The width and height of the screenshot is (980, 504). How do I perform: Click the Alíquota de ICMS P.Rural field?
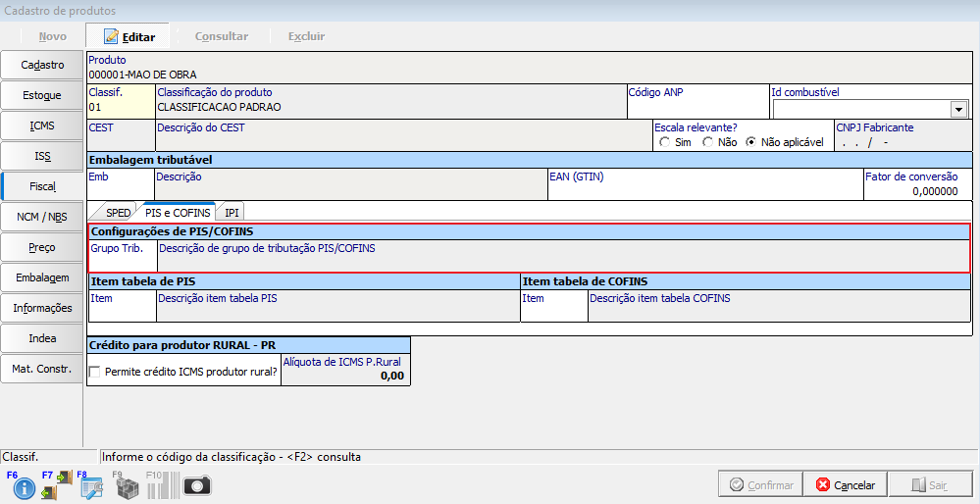tap(344, 376)
